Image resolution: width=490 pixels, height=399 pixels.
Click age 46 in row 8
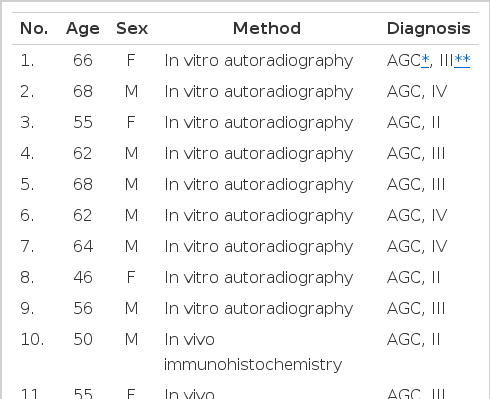(x=83, y=277)
